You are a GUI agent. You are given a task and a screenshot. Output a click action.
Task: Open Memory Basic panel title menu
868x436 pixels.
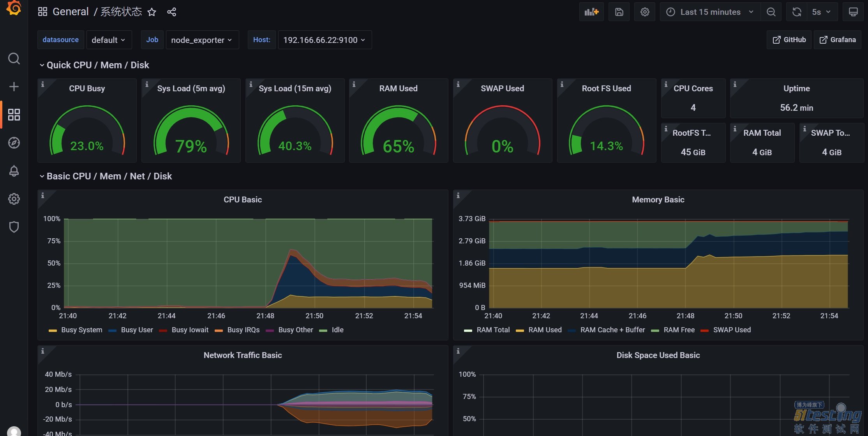(658, 200)
